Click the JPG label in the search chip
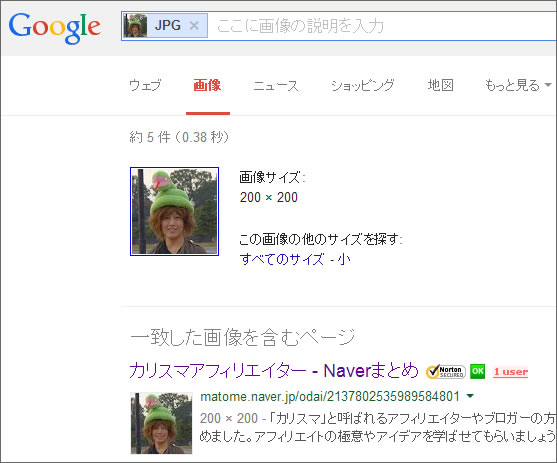Image resolution: width=557 pixels, height=463 pixels. (x=168, y=26)
